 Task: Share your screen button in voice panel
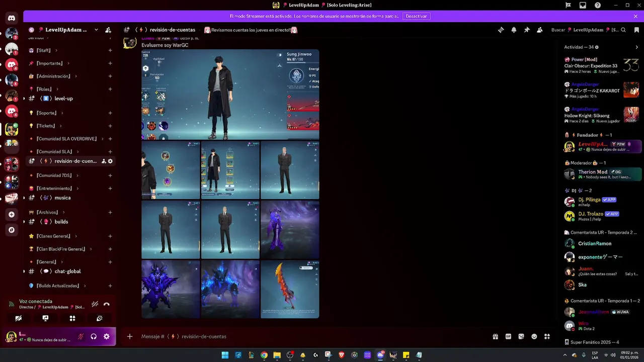tap(45, 318)
